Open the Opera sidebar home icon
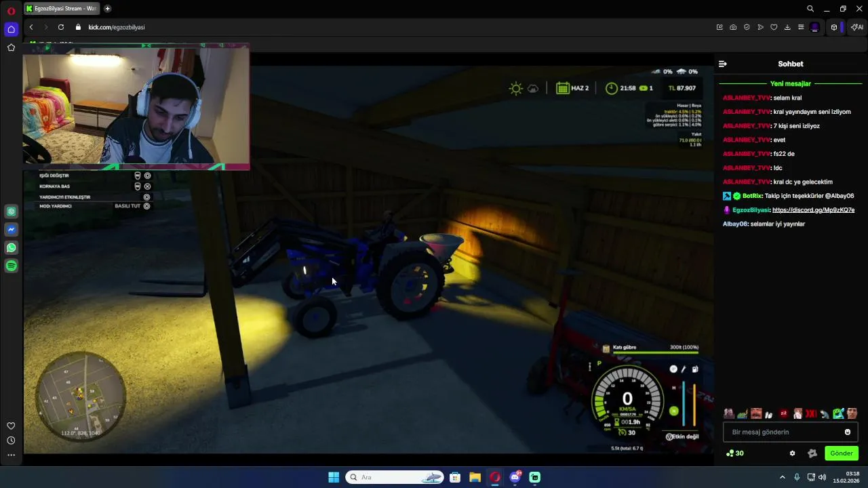The image size is (868, 488). (11, 29)
